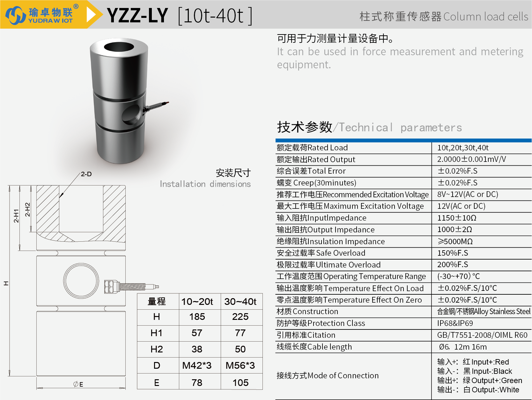The height and width of the screenshot is (400, 532).
Task: Click the Output+:Green wiring line
Action: 480,381
